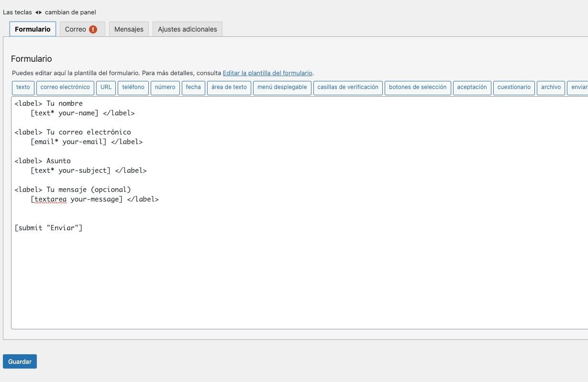Viewport: 588px width, 382px height.
Task: Place cursor in [email* your-email] line
Action: [87, 142]
